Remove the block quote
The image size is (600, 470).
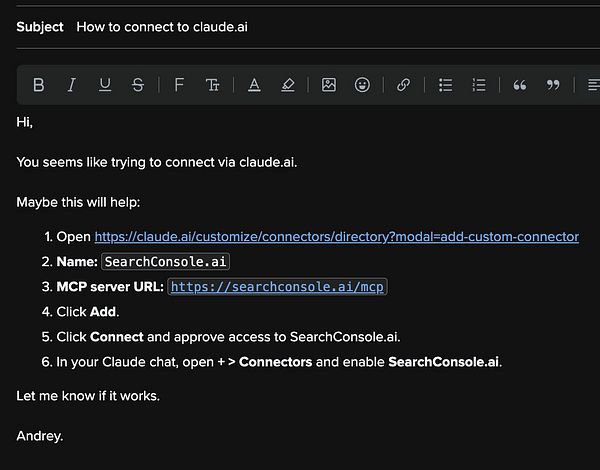click(x=553, y=85)
